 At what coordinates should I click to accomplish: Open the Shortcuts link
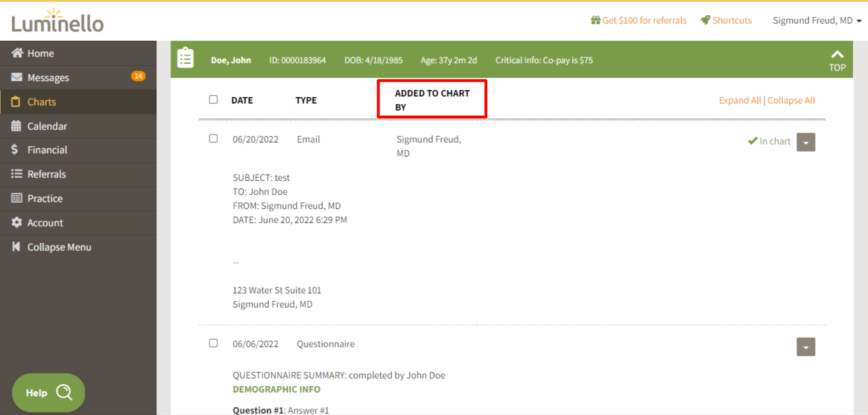click(x=732, y=20)
